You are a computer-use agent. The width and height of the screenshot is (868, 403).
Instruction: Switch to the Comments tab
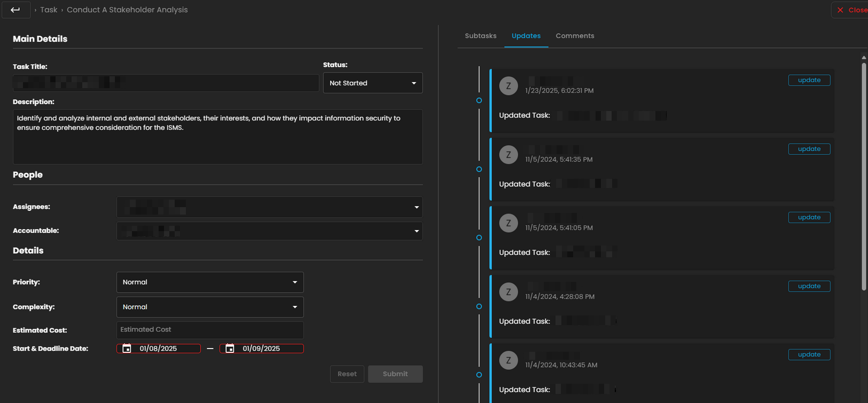point(575,36)
